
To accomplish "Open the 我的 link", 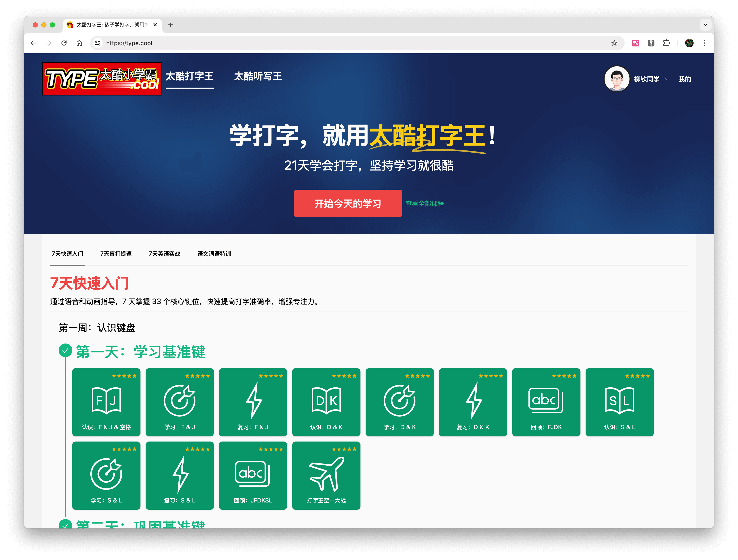I will tap(685, 79).
